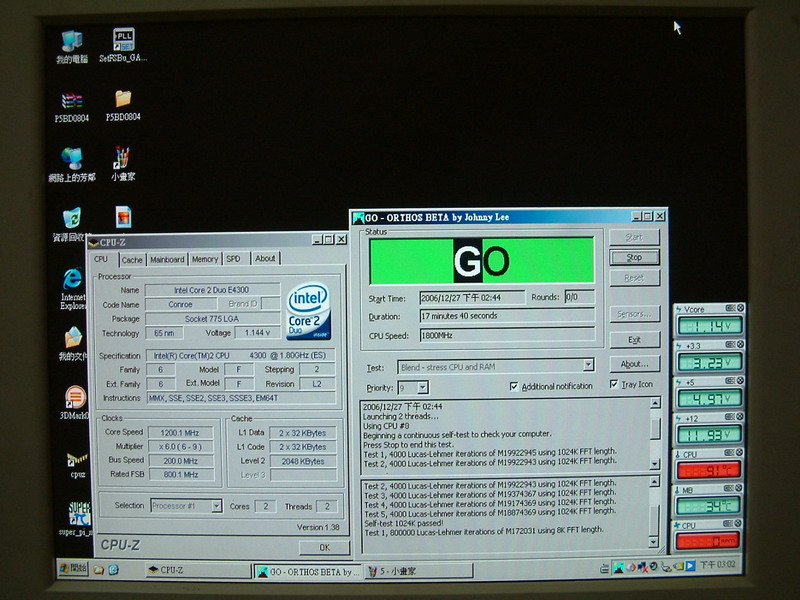Click the CPU Speed field showing 1800MHz
The image size is (800, 600).
point(507,335)
